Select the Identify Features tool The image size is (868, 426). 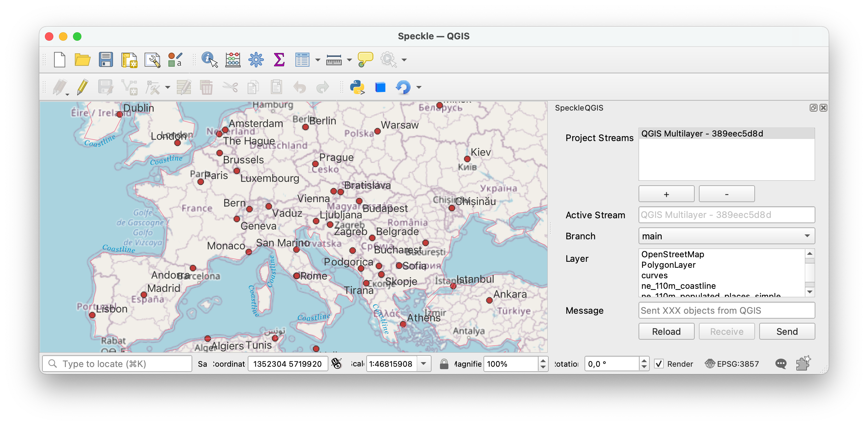pyautogui.click(x=209, y=60)
